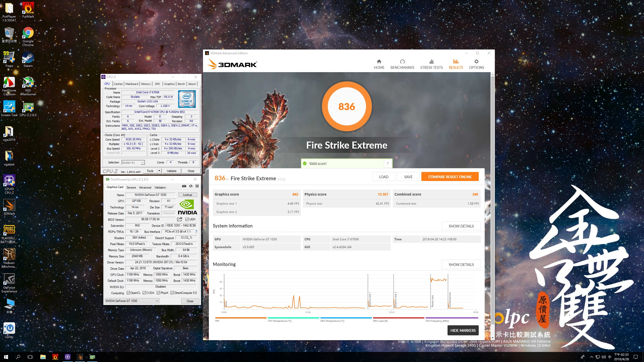
Task: Open PotPlayer desktop icon
Action: [9, 12]
